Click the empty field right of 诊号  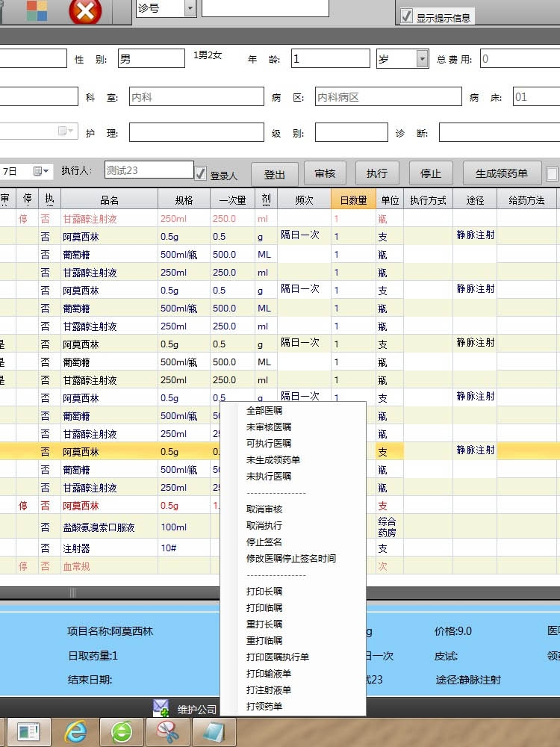click(265, 8)
